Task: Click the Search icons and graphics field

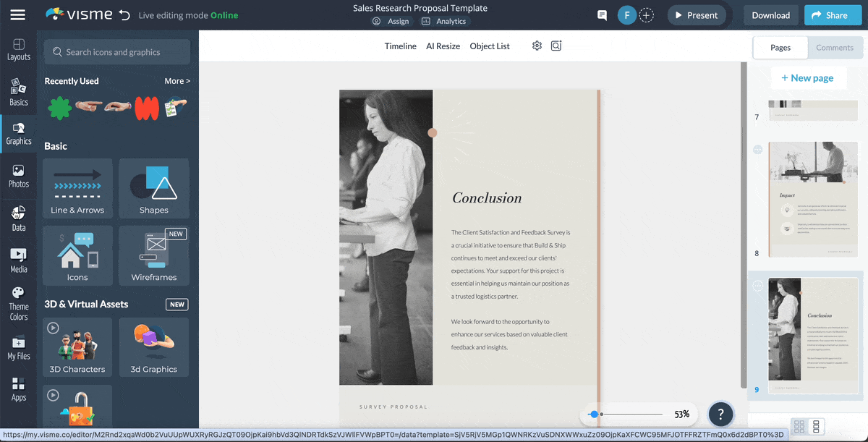Action: click(x=117, y=52)
